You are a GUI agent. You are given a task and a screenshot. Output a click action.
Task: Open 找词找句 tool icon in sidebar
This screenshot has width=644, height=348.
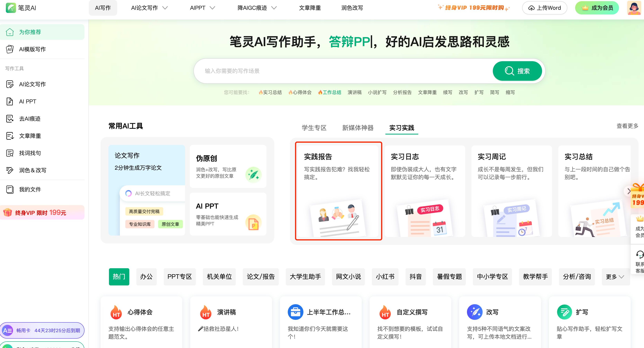click(10, 153)
